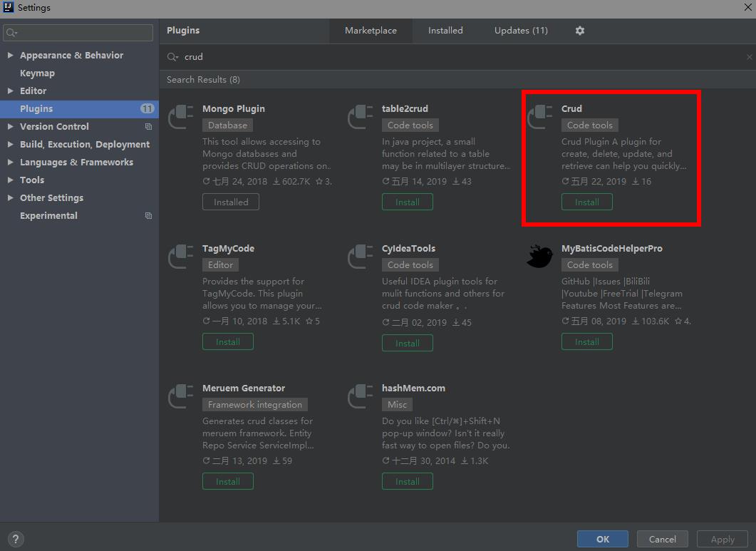
Task: Click the Meruem Generator plug icon
Action: pyautogui.click(x=180, y=396)
